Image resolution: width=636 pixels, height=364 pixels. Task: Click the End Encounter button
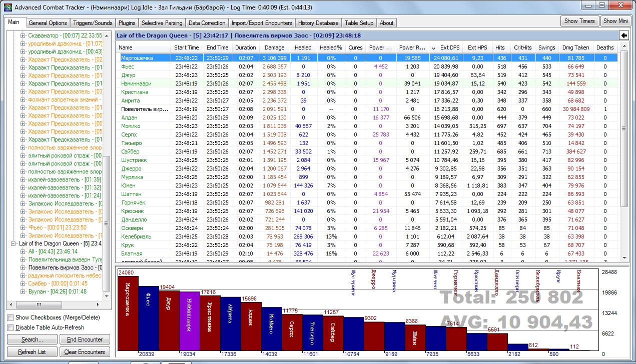click(85, 339)
